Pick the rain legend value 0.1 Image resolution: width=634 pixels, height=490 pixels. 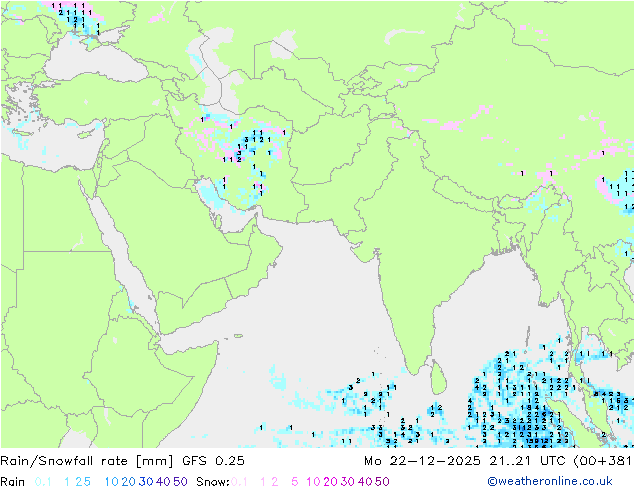tap(43, 482)
